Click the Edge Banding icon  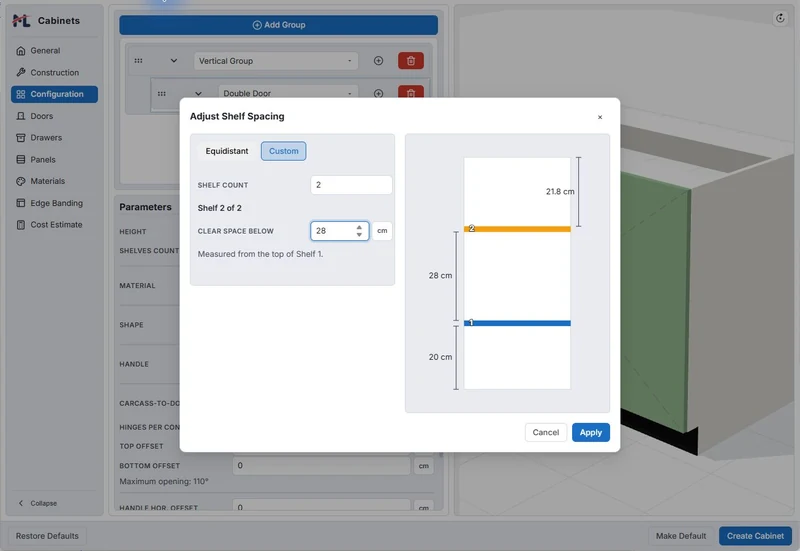[20, 203]
